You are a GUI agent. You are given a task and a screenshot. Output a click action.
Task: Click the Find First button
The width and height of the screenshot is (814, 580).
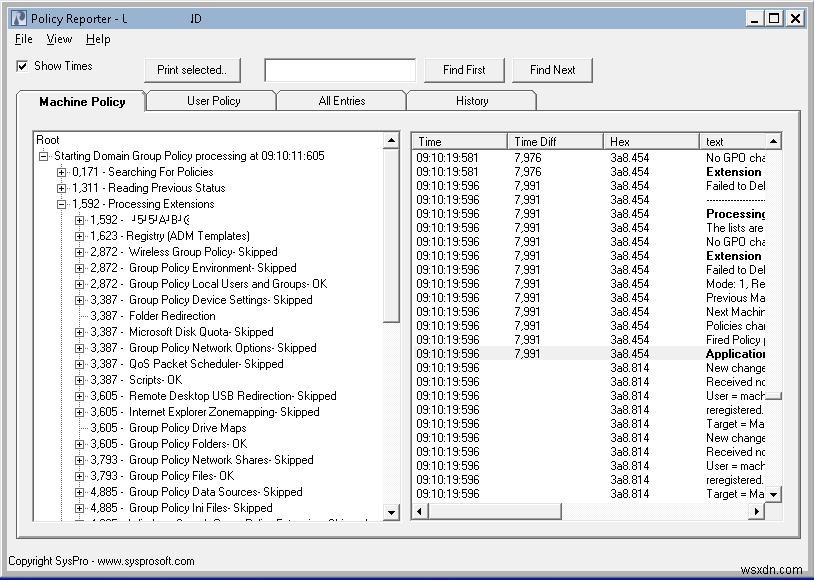[x=464, y=69]
